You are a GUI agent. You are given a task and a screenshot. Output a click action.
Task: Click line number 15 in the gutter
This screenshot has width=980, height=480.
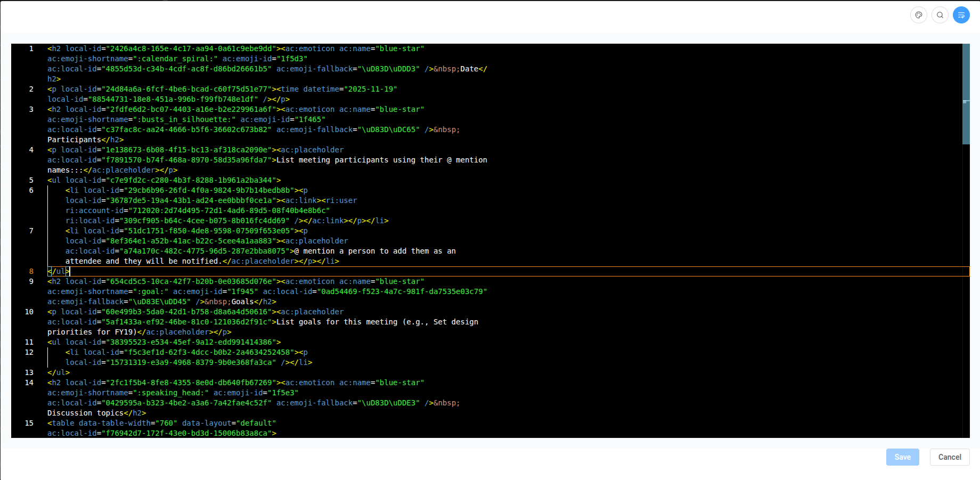(29, 423)
